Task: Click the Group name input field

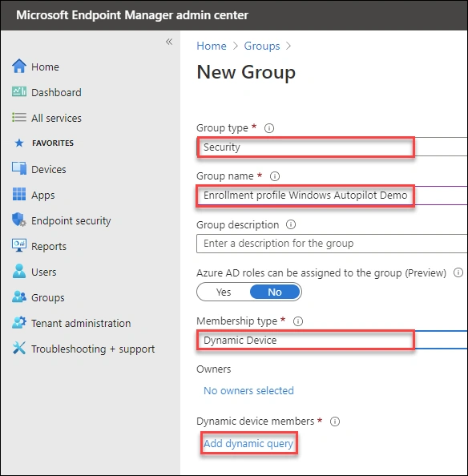Action: tap(332, 196)
